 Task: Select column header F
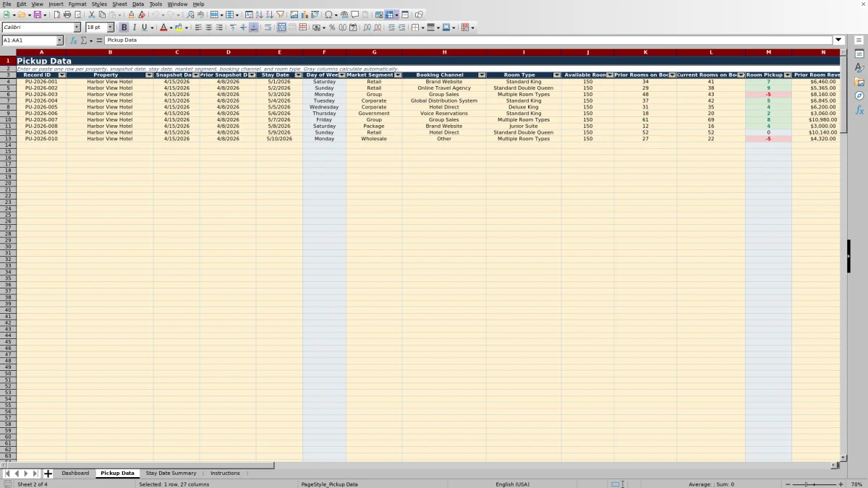(324, 52)
